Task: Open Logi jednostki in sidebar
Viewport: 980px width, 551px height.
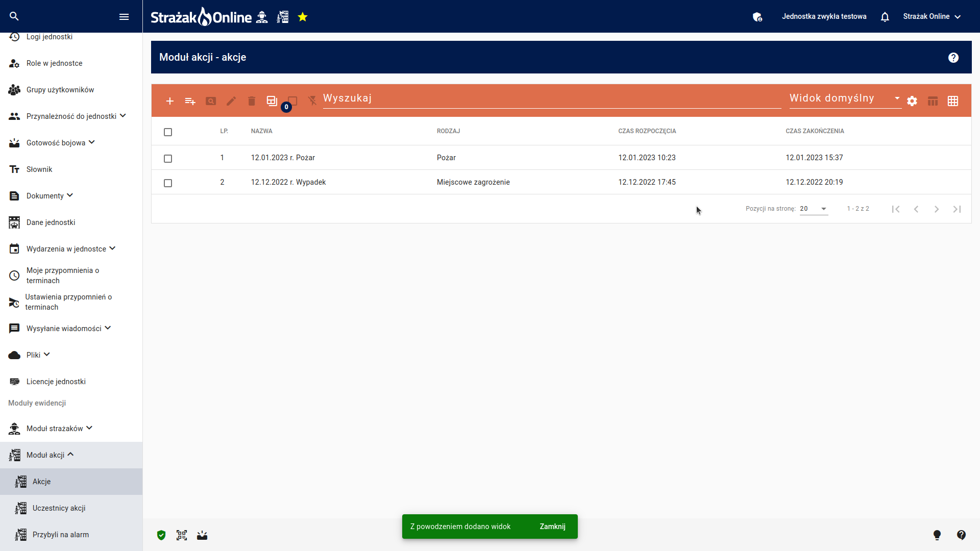Action: pos(71,37)
